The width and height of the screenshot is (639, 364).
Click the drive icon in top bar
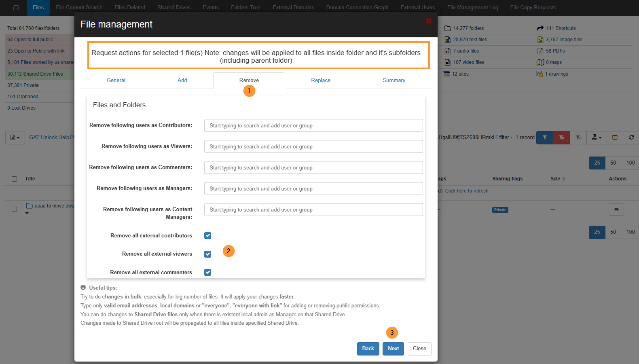pos(16,8)
